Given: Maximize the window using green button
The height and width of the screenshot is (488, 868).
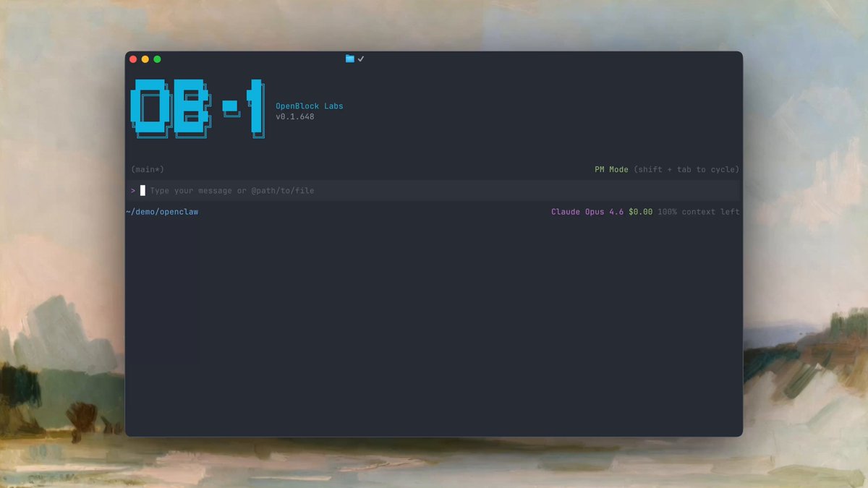Looking at the screenshot, I should click(x=158, y=59).
